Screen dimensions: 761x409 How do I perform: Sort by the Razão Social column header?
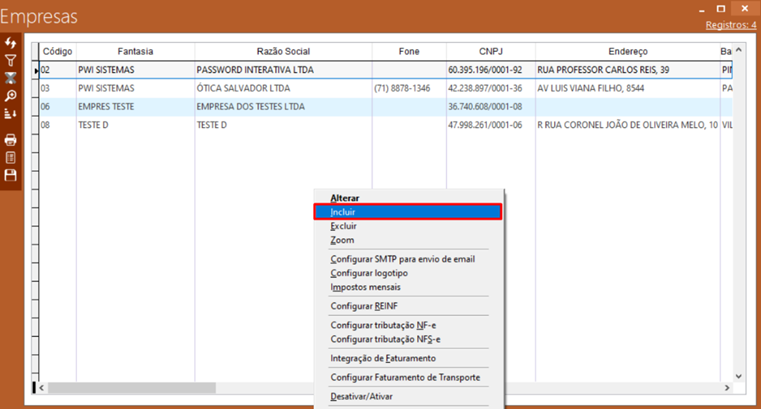283,51
